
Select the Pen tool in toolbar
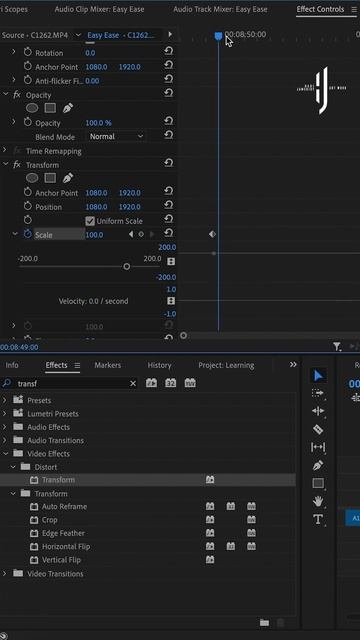318,465
